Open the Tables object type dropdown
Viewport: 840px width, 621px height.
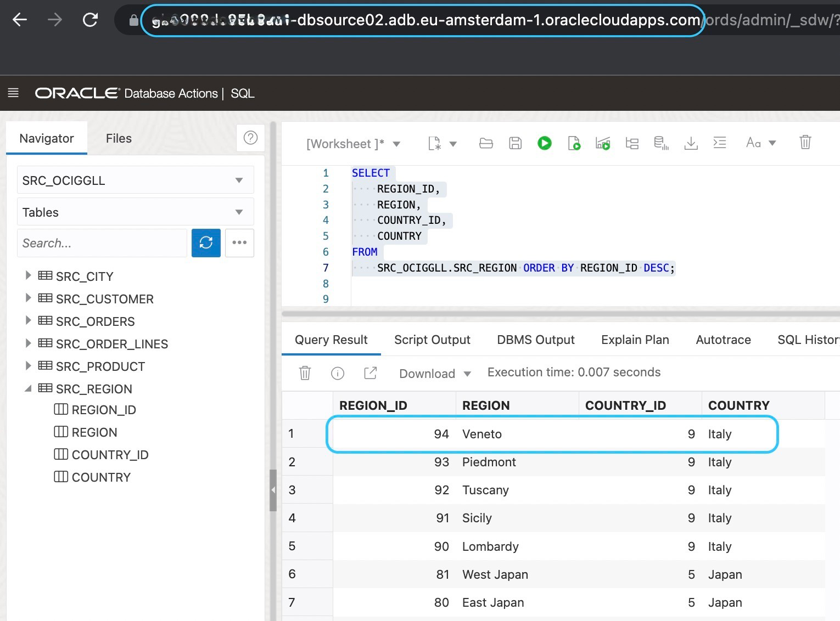click(135, 212)
